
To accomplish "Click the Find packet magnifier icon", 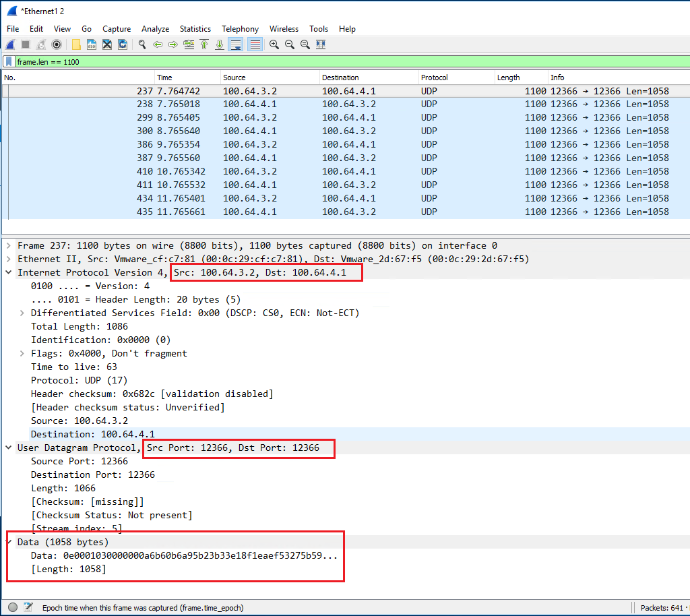I will click(x=143, y=44).
